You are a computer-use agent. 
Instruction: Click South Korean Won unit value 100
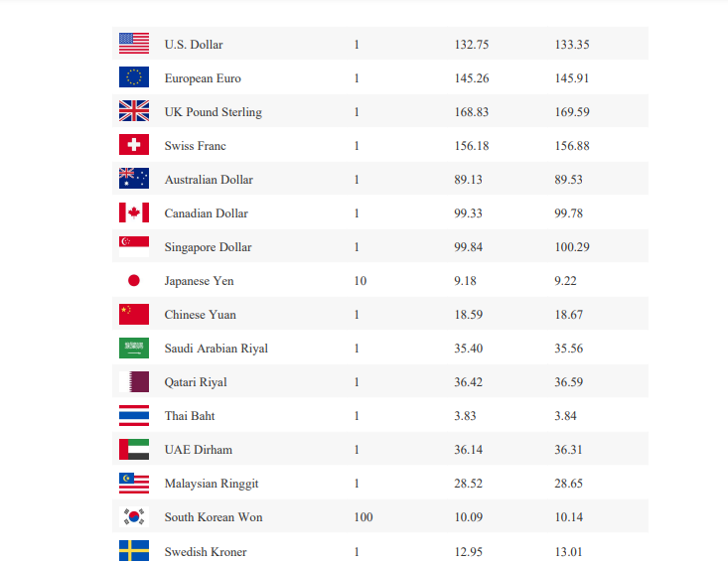(x=363, y=517)
